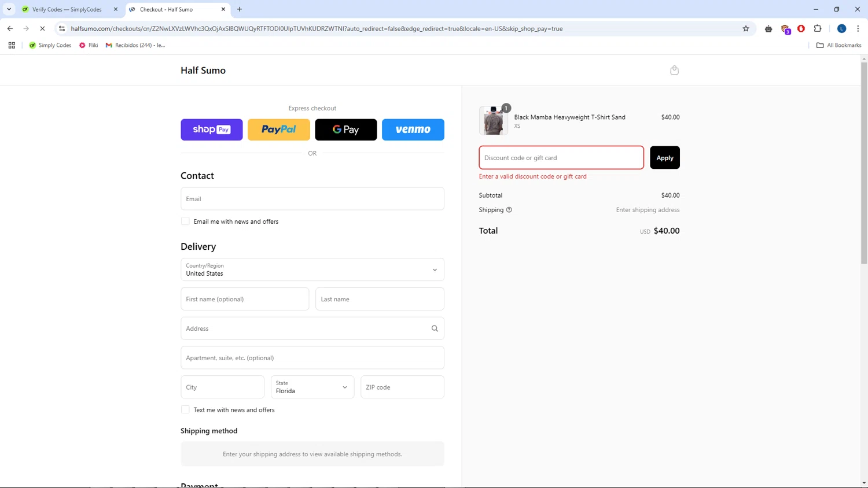The width and height of the screenshot is (868, 488).
Task: Close the Verify Codes — SimplyCodes tab
Action: coord(115,9)
